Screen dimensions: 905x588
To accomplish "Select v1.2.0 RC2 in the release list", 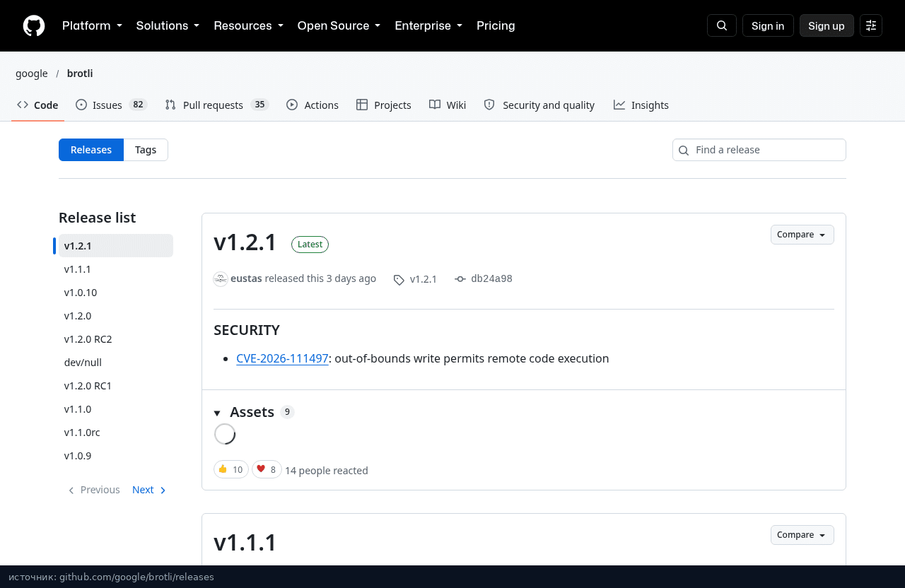I will (116, 339).
